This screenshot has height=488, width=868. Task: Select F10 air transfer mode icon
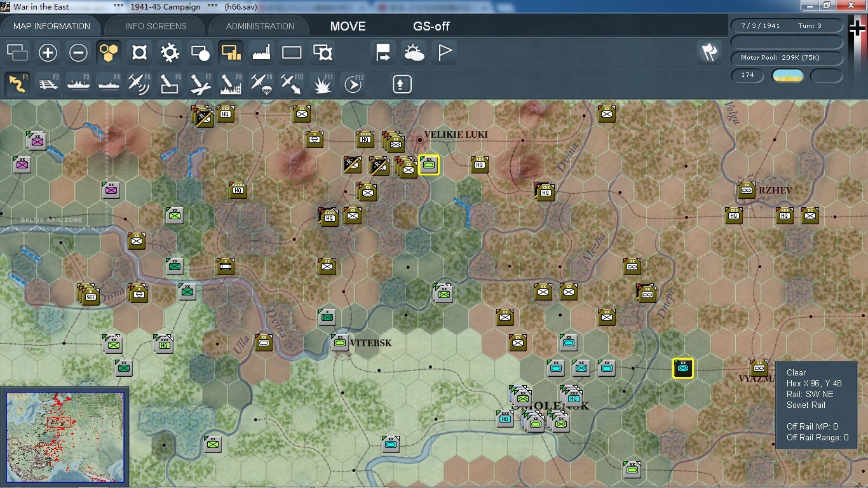pyautogui.click(x=292, y=84)
